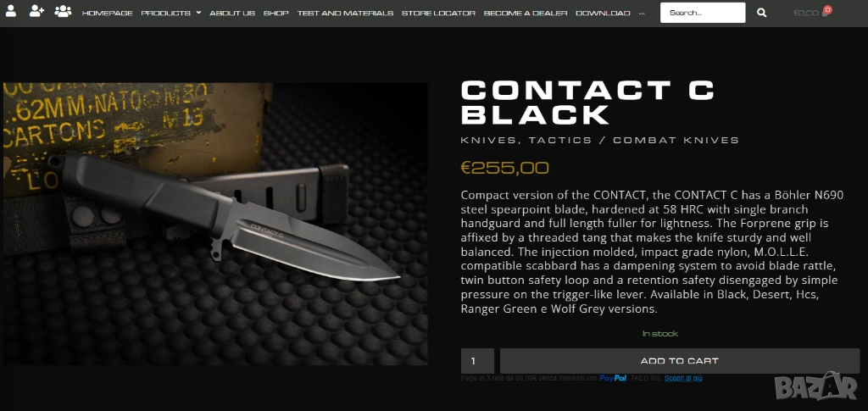Open the Shop menu item
868x411 pixels.
pos(275,13)
